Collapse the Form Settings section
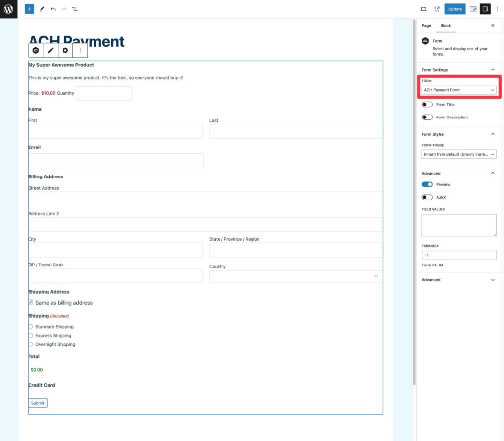 tap(492, 69)
